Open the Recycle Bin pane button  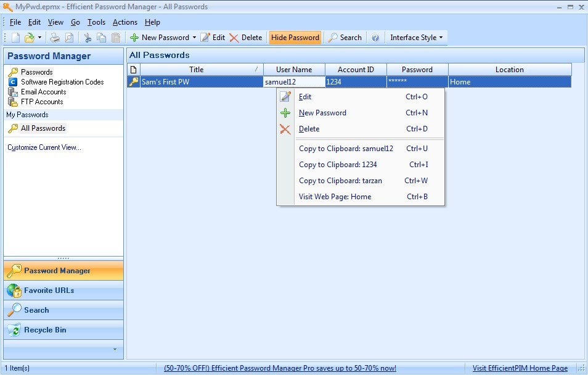tap(63, 330)
